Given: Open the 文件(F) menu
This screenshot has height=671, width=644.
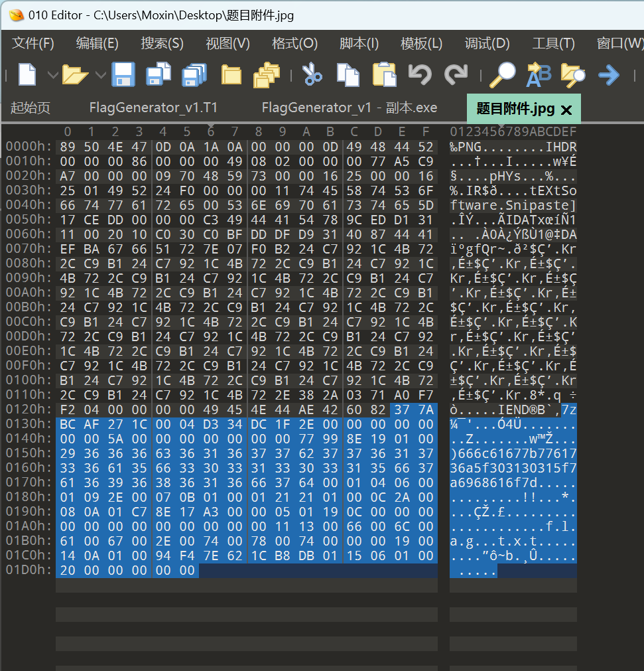Looking at the screenshot, I should 33,43.
